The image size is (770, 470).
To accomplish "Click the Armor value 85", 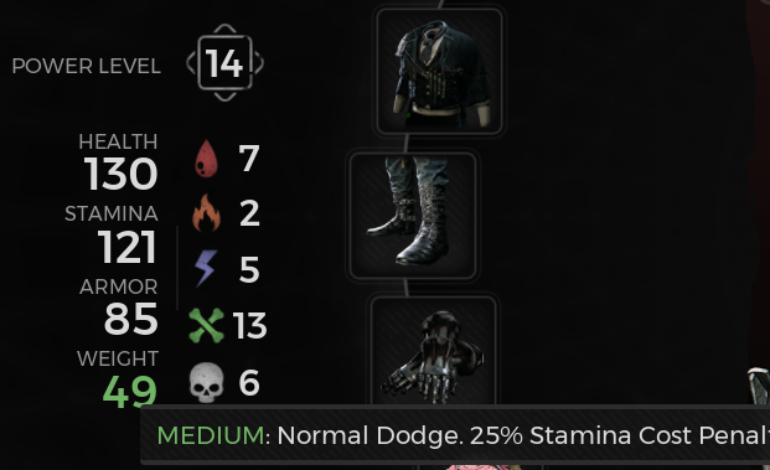I will 131,319.
